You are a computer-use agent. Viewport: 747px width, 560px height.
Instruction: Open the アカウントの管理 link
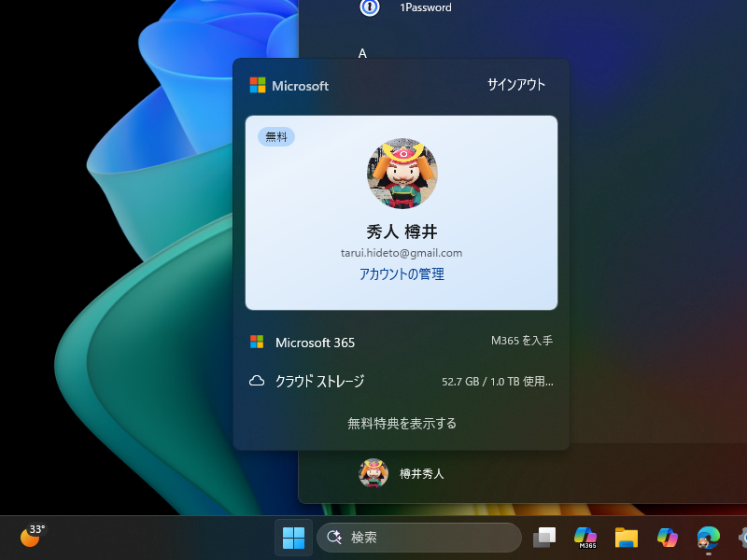tap(402, 273)
